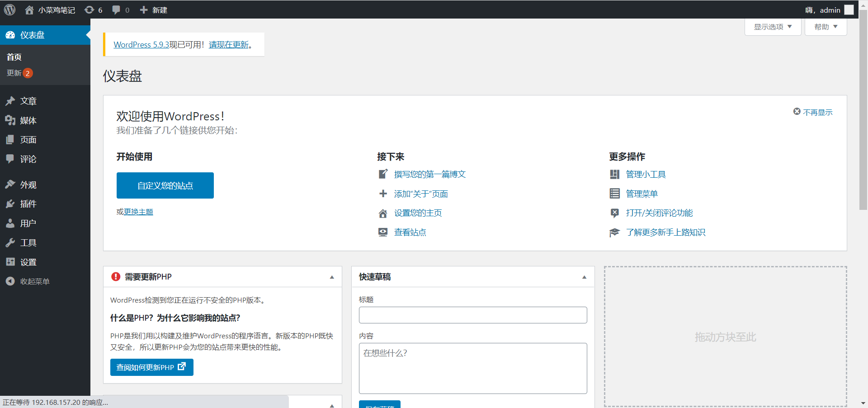Open the 设置您的主页 link
Screen dimensions: 868x408
click(x=418, y=213)
